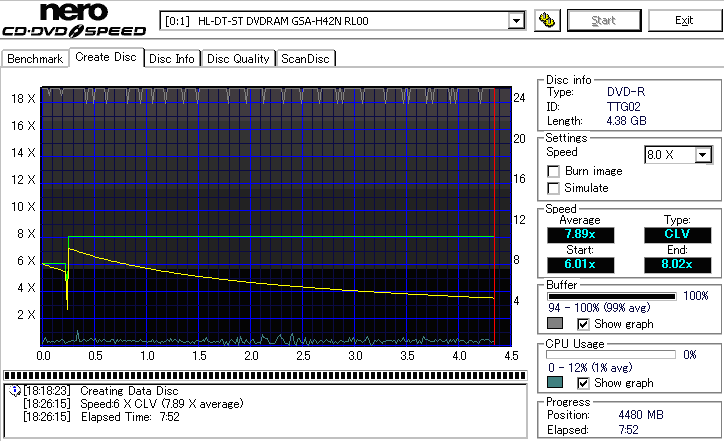724x441 pixels.
Task: Expand the write Speed 8.0 X dropdown
Action: click(x=703, y=155)
